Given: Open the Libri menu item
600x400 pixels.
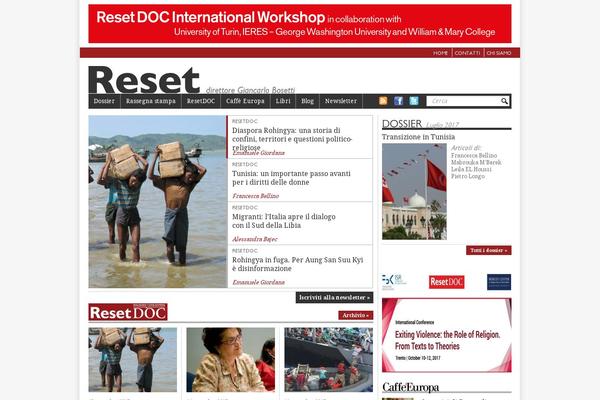Looking at the screenshot, I should (283, 101).
